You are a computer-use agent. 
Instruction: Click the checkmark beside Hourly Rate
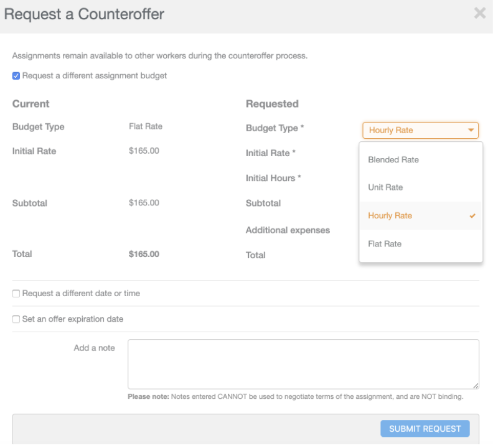pyautogui.click(x=472, y=216)
